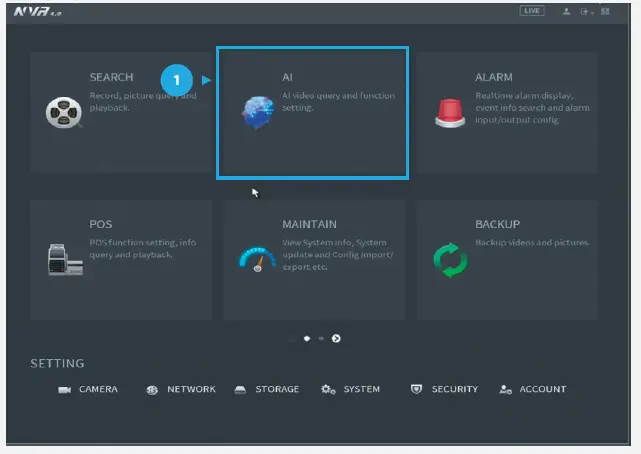
Task: Open the SEARCH tile title
Action: tap(111, 77)
